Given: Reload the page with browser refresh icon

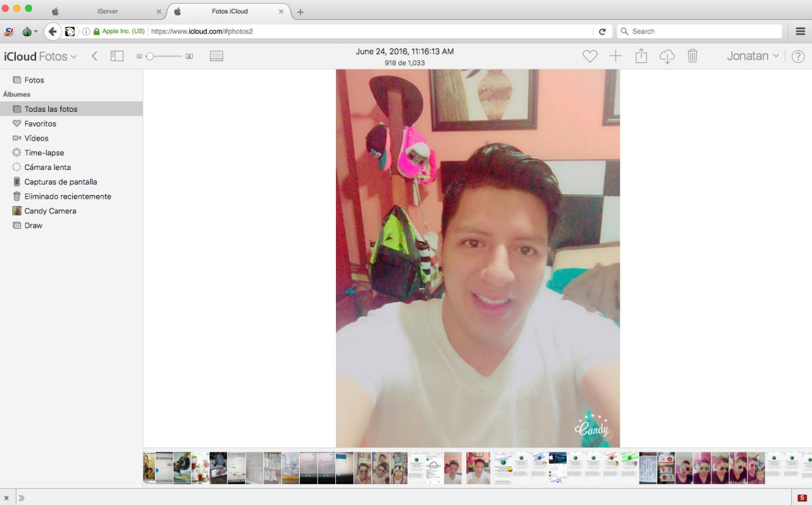Looking at the screenshot, I should tap(602, 31).
